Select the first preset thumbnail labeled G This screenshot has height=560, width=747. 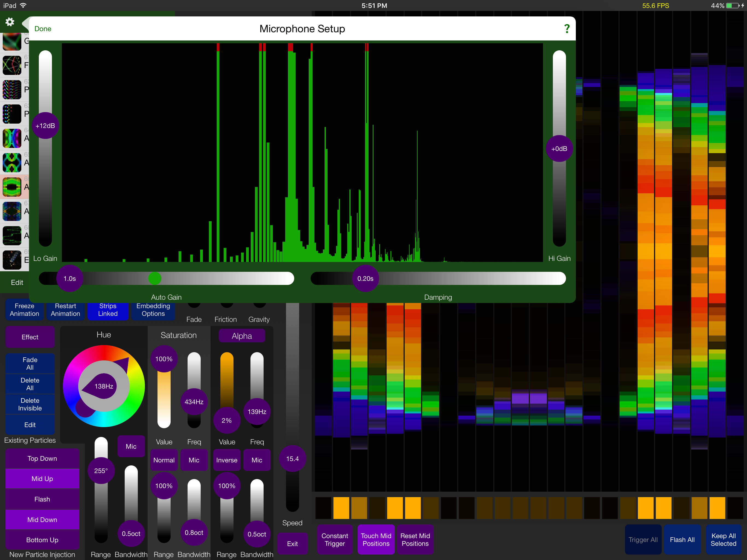click(12, 41)
